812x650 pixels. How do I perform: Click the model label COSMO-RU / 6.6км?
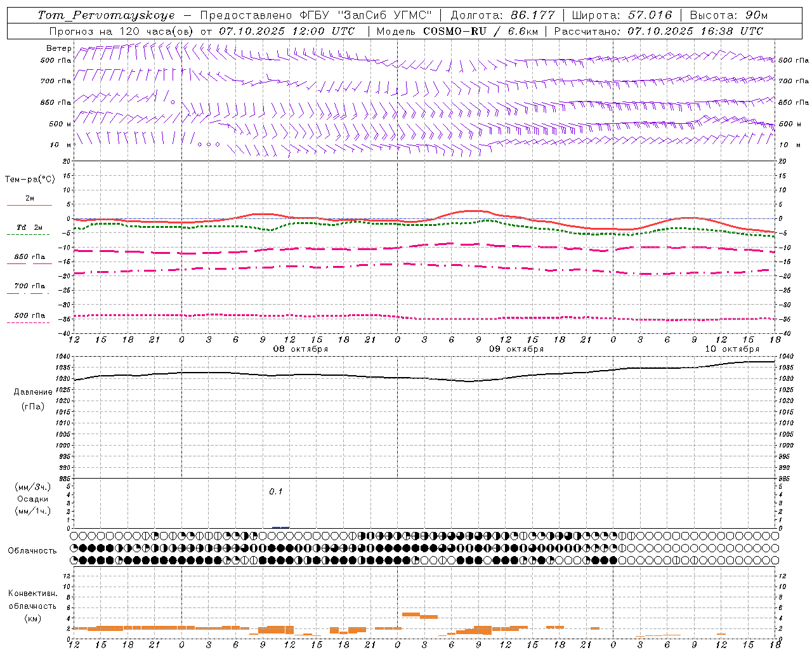tap(480, 31)
